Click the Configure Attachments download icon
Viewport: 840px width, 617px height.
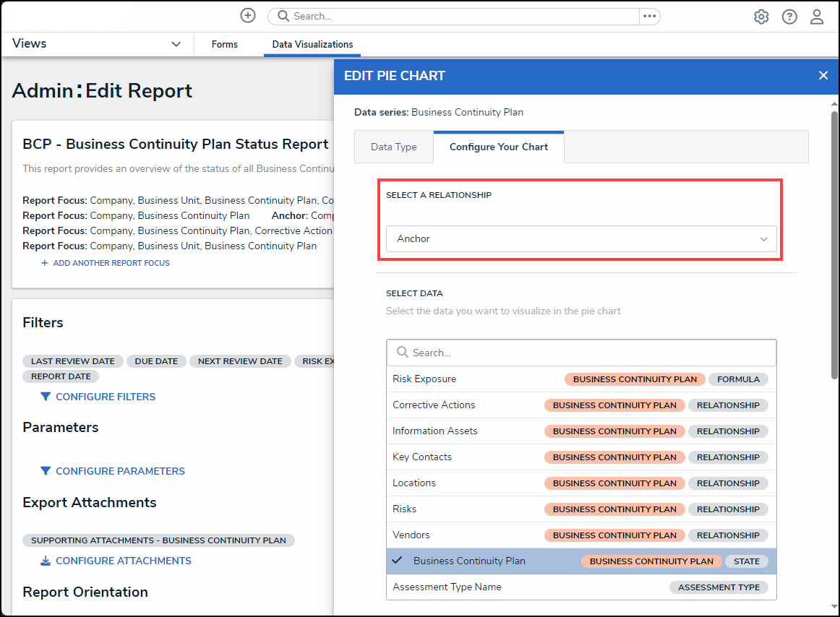tap(46, 561)
